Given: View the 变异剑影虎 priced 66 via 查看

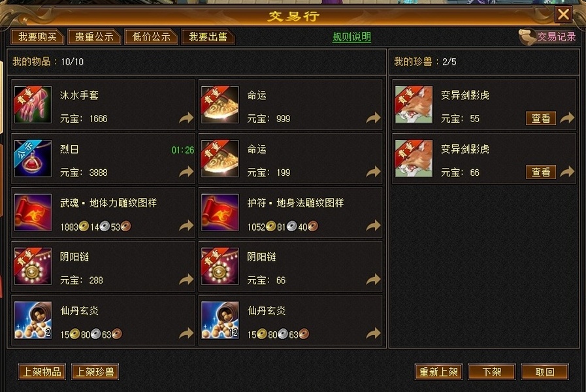Looking at the screenshot, I should point(541,172).
